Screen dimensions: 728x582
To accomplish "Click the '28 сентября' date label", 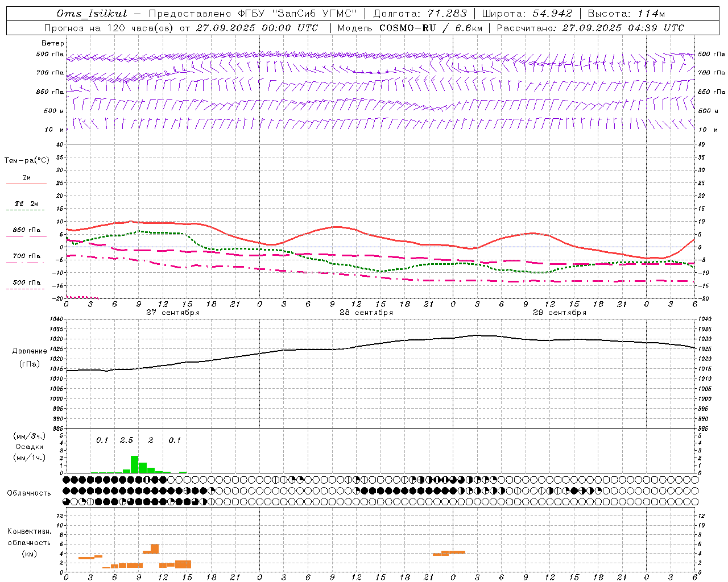I will click(x=366, y=313).
